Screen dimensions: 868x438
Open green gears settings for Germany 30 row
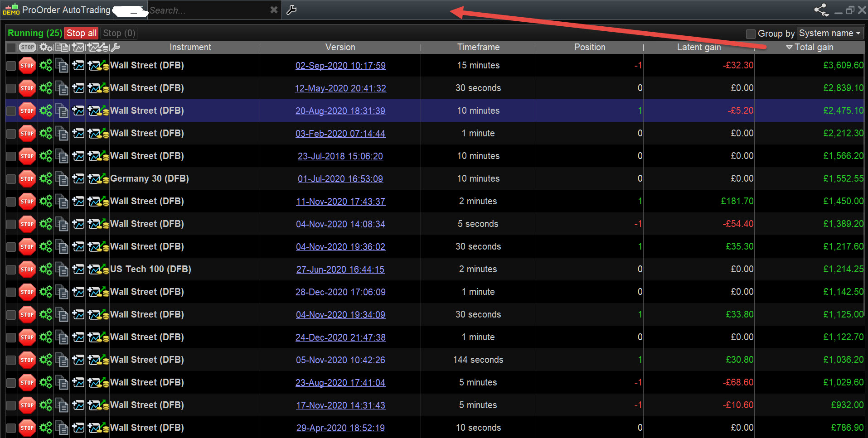coord(46,178)
